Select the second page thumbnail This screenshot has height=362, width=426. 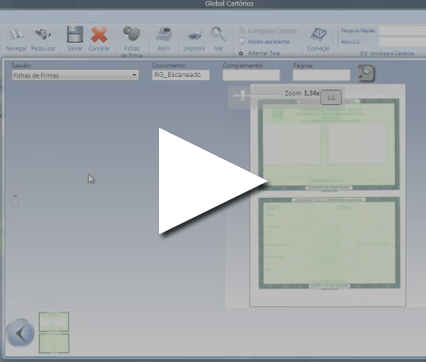[54, 343]
